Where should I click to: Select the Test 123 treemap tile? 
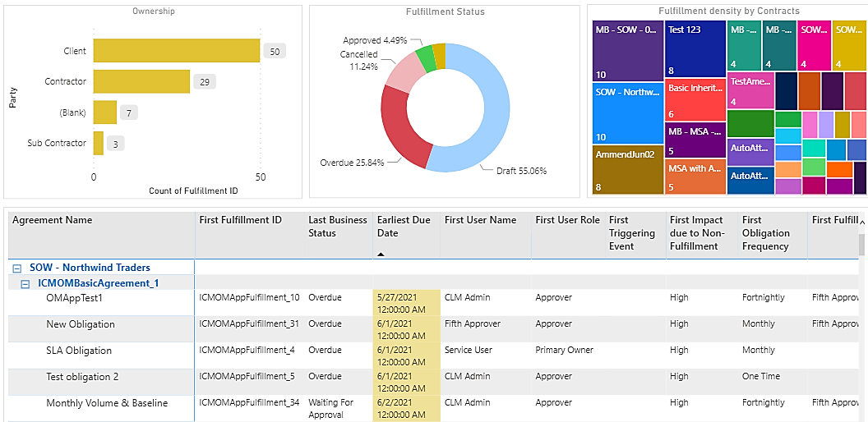click(x=695, y=50)
